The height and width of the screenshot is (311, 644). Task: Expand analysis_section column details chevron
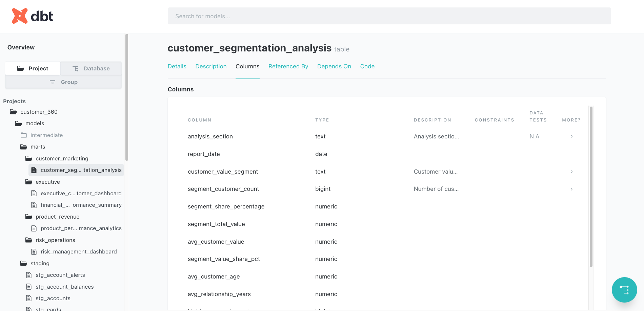(571, 136)
